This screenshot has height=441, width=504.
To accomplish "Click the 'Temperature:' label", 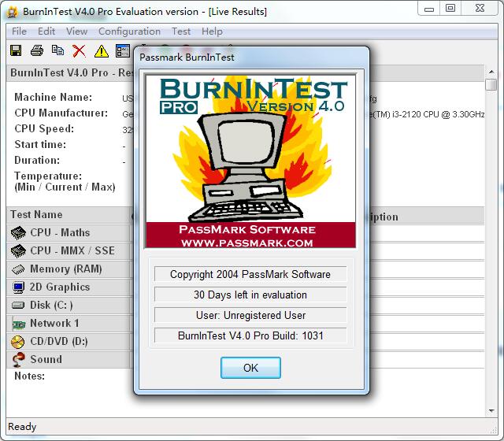I will [48, 176].
